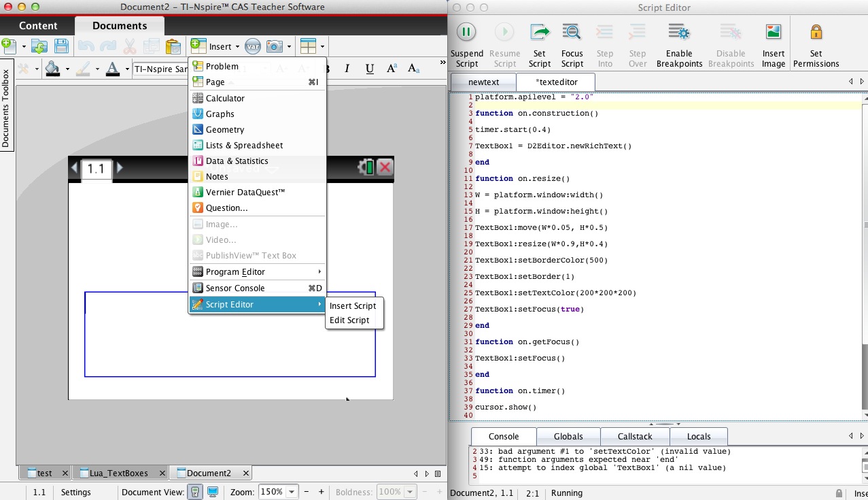Open the screen capture camera dropdown arrow
The width and height of the screenshot is (868, 500).
point(290,47)
